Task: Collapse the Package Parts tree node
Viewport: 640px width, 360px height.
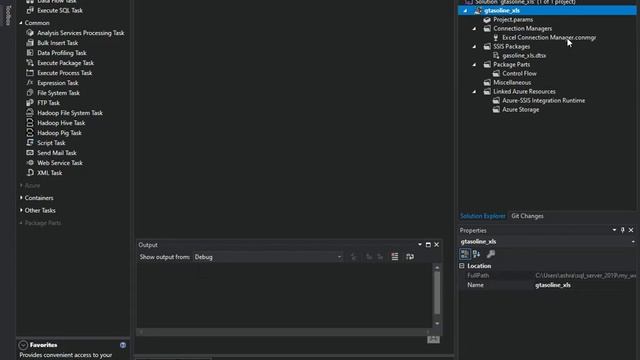Action: point(474,64)
